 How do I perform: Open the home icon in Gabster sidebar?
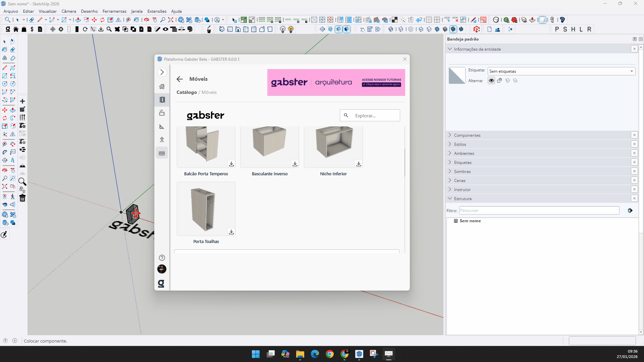tap(162, 86)
